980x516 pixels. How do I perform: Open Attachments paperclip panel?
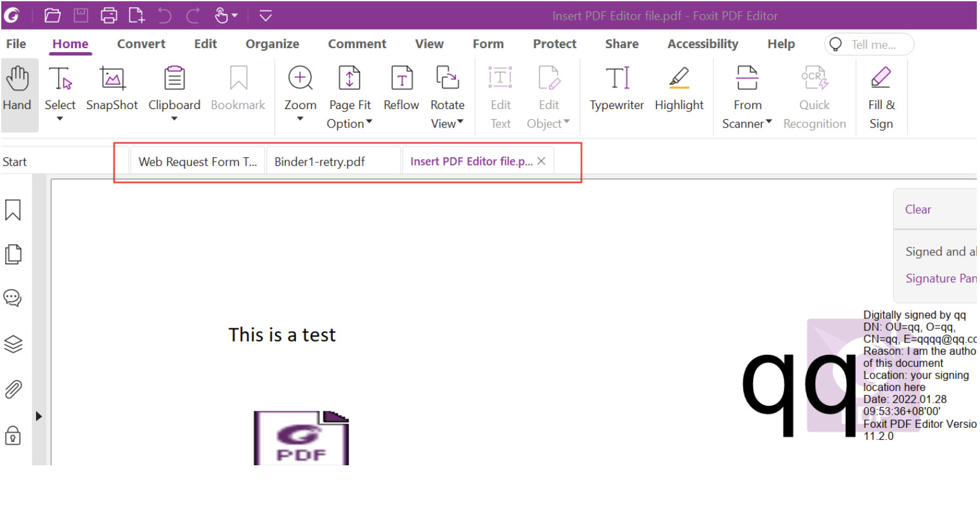[x=13, y=389]
